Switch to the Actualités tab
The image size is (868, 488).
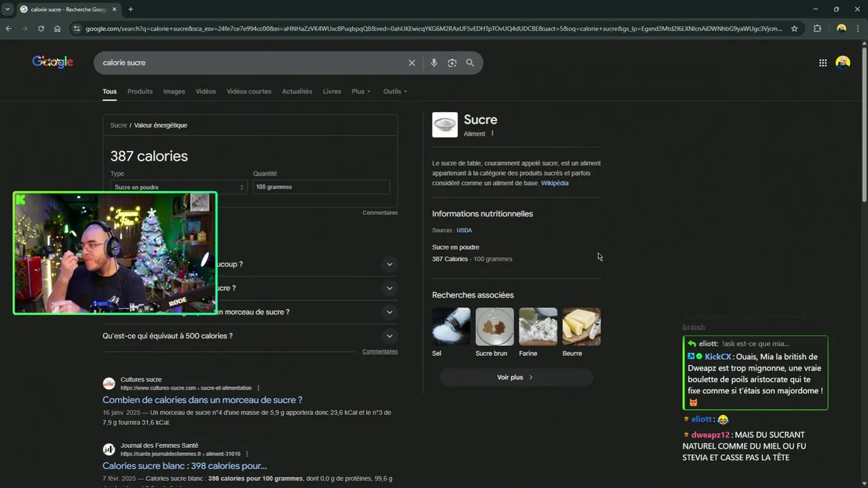point(297,91)
